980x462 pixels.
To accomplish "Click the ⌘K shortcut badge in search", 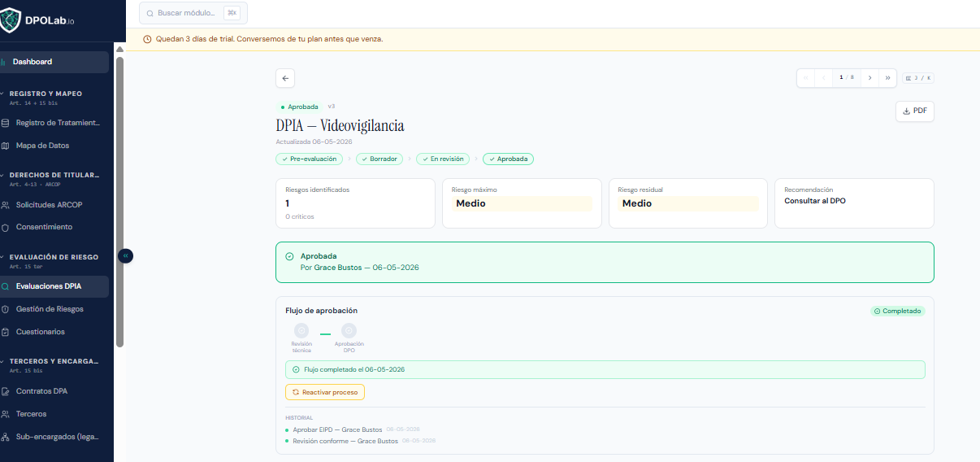I will click(232, 13).
